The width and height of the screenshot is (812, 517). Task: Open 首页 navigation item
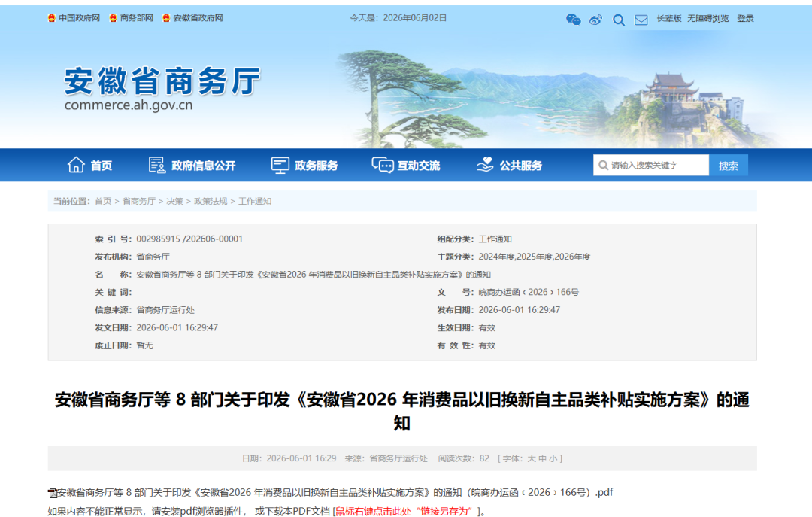pos(101,166)
